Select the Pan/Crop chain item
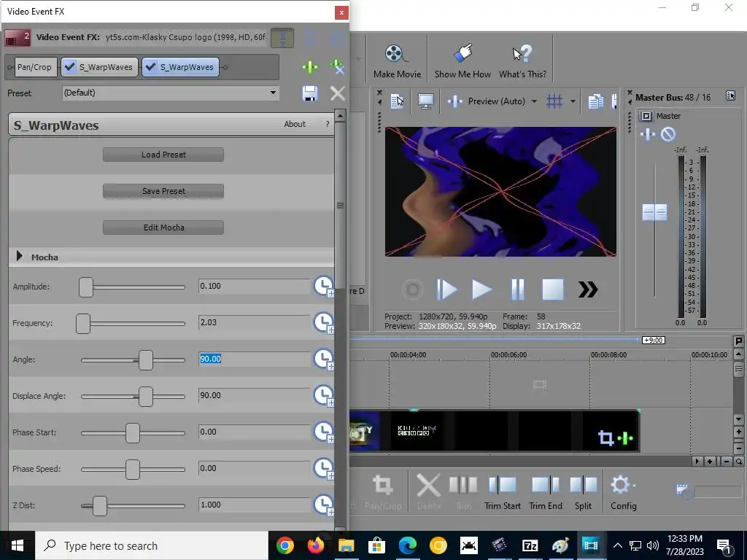Screen dimensions: 747x560 (x=34, y=67)
